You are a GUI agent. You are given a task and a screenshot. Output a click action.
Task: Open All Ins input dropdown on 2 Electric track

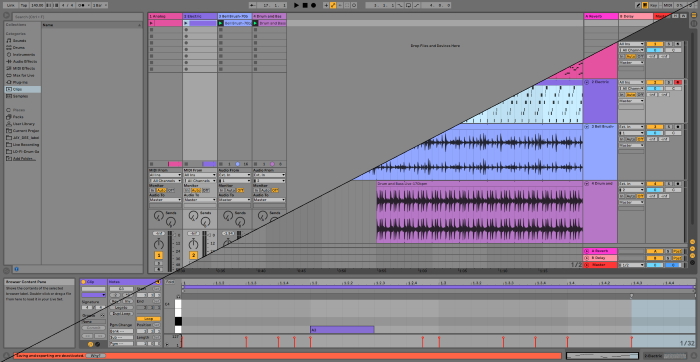point(631,83)
